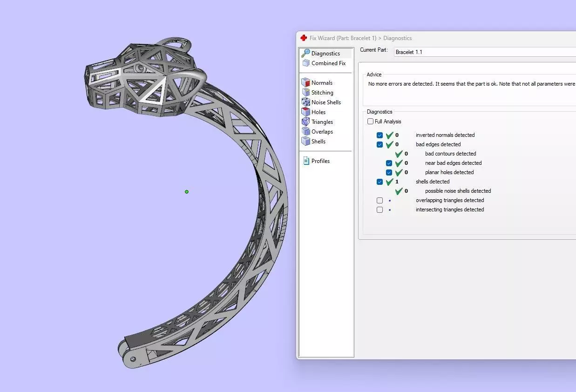Open the Noise Shells page
The image size is (576, 392).
coord(326,102)
